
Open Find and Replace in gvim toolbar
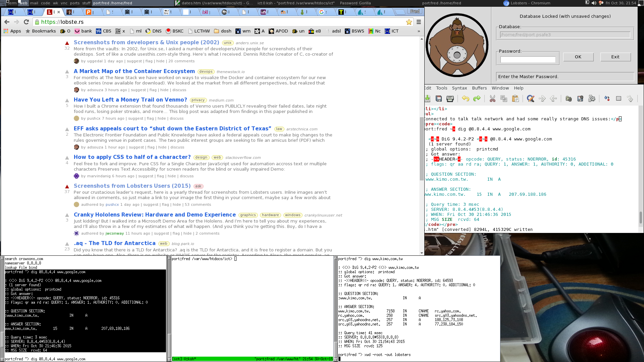pyautogui.click(x=530, y=99)
